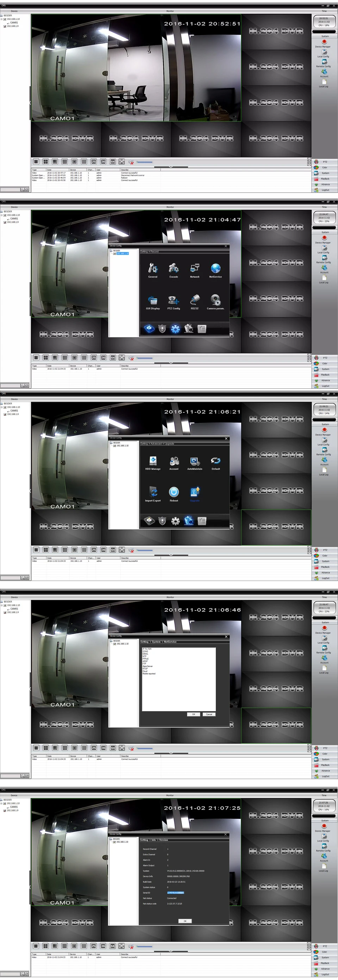The image size is (338, 980).
Task: Switch to 25-view layout in 20:52:51 screenshot
Action: 93,162
